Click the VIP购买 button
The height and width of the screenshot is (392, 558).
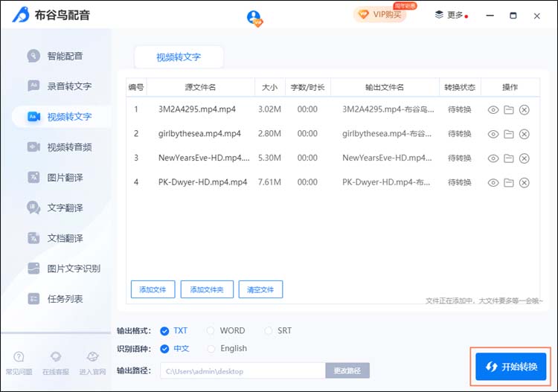pos(380,14)
